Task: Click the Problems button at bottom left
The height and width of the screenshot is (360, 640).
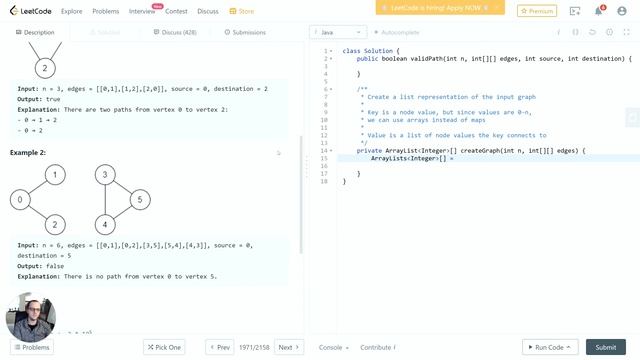Action: pos(32,347)
